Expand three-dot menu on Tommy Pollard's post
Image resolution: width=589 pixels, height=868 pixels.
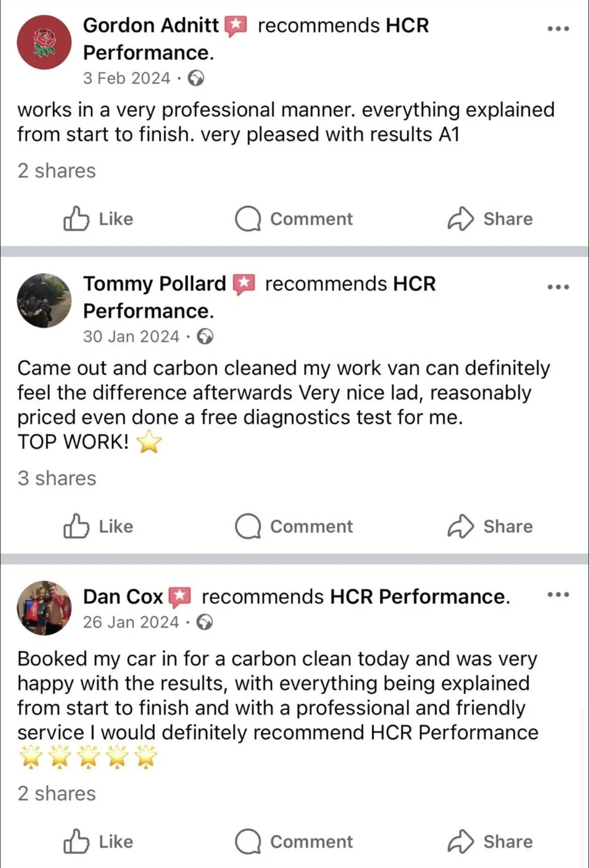pyautogui.click(x=558, y=287)
